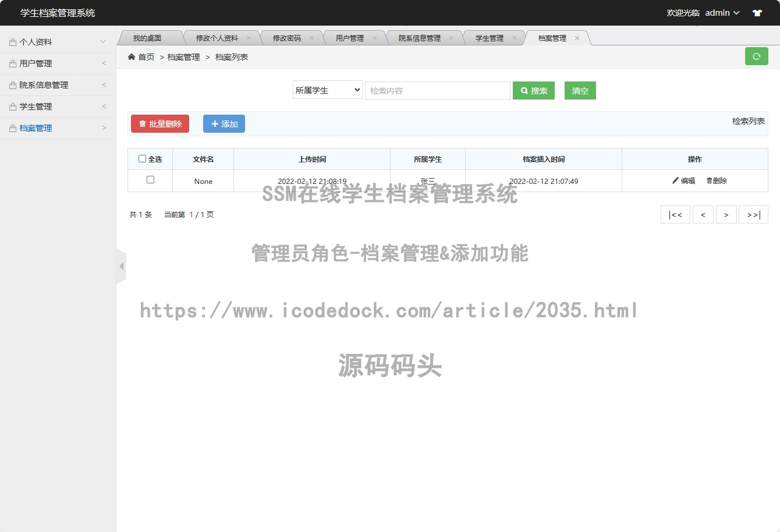This screenshot has height=532, width=780.
Task: Click the sidebar collapse arrow handle
Action: (x=121, y=266)
